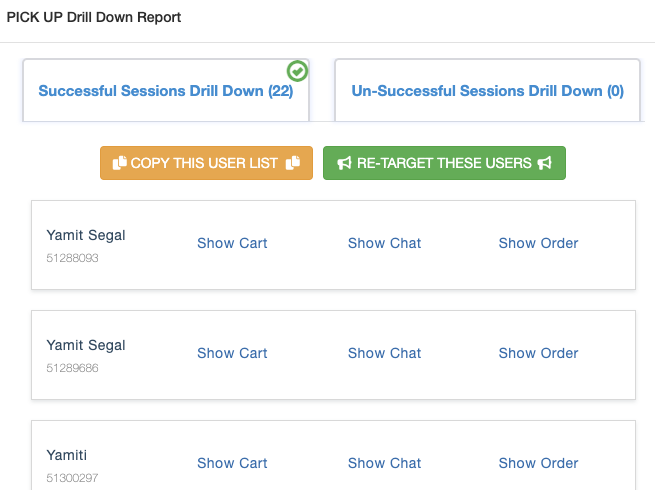
Task: Show Chat for session 51289686
Action: point(385,353)
